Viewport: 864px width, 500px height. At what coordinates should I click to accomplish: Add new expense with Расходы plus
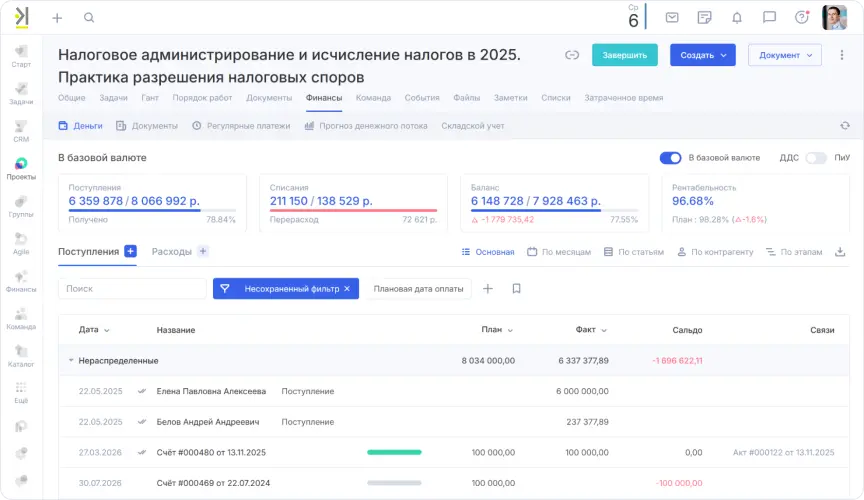click(203, 251)
